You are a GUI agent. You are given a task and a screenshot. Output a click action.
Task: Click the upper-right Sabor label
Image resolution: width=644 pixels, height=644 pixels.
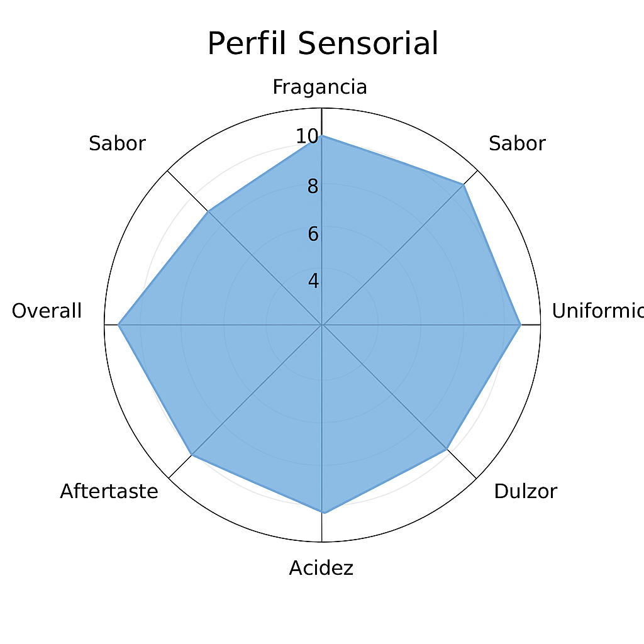[517, 144]
